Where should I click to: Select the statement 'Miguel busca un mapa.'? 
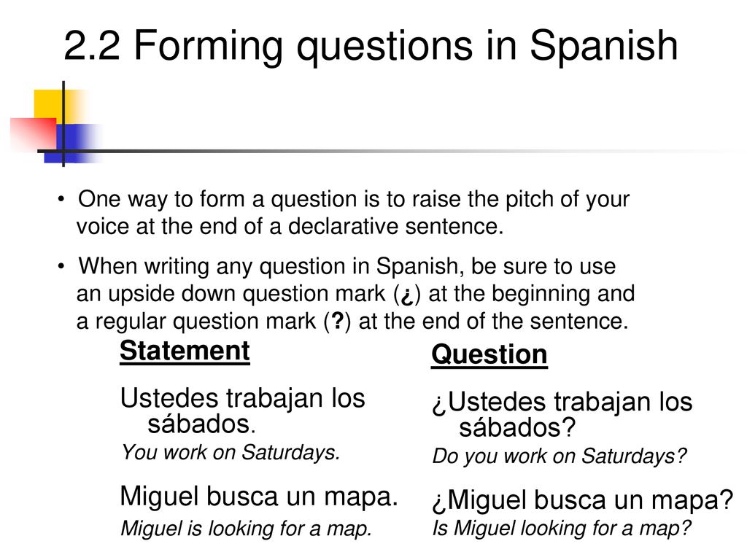pyautogui.click(x=259, y=497)
